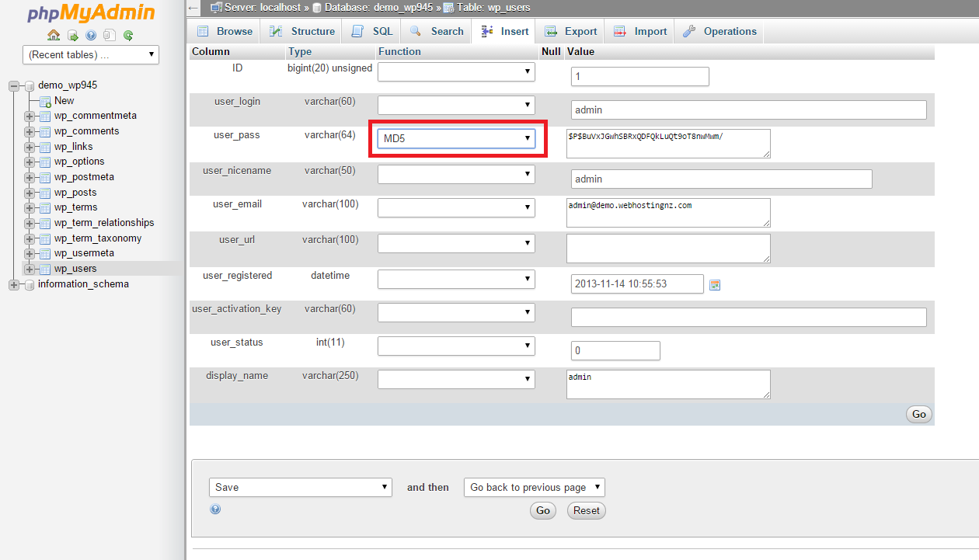Click the sidebar documents icon next to help

click(x=110, y=35)
